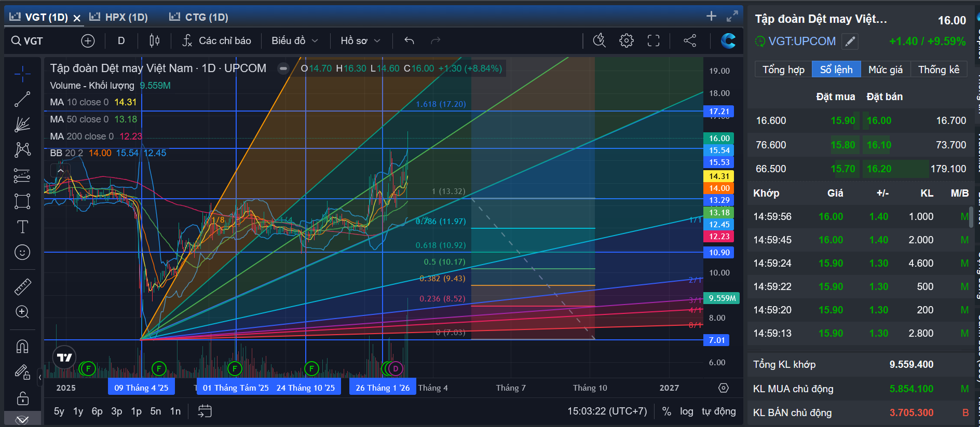This screenshot has width=980, height=427.
Task: Click the VGT:UPCOM symbol link
Action: (802, 41)
